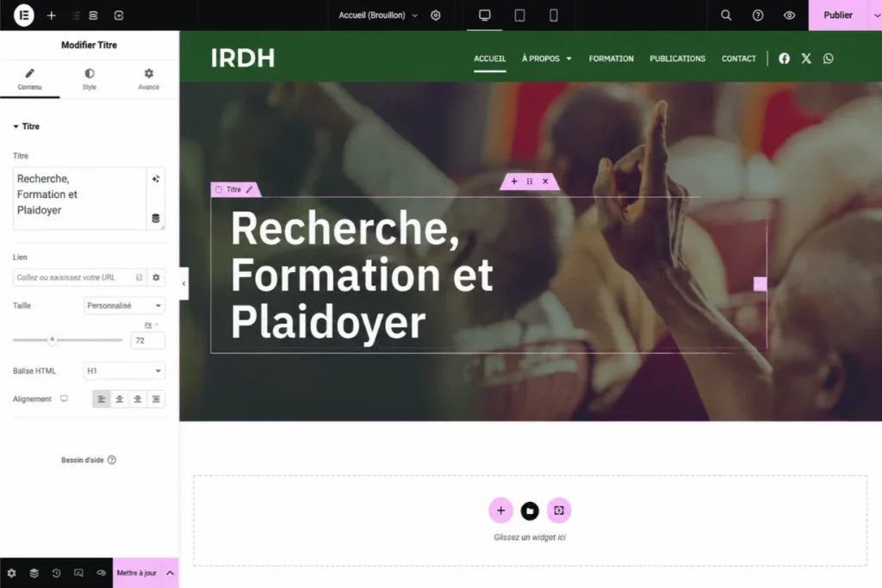Click the WhatsApp icon in header

pyautogui.click(x=828, y=59)
